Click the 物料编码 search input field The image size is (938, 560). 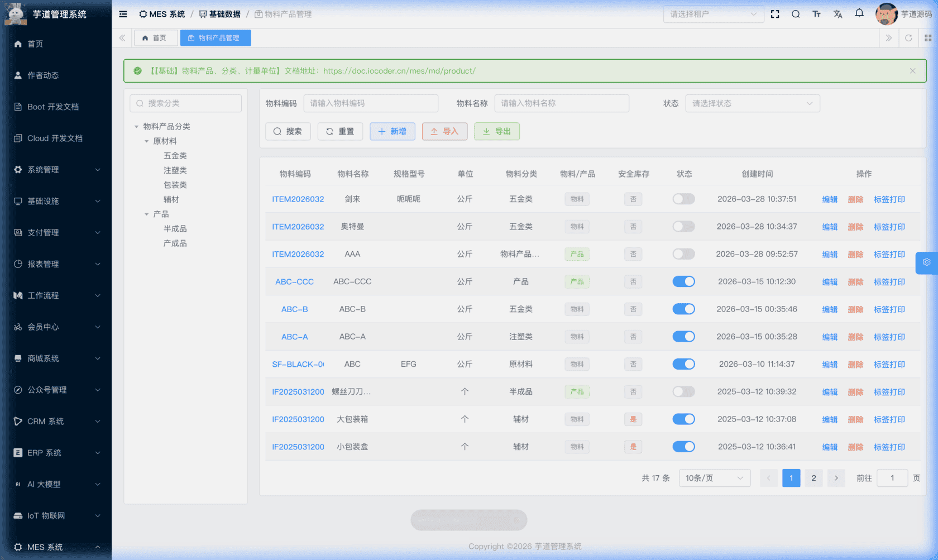tap(370, 103)
